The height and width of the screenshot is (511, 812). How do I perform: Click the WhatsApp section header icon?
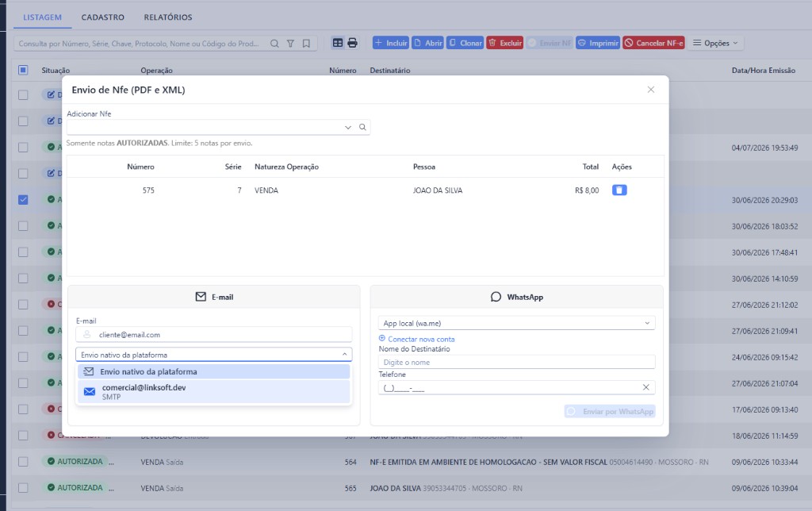click(496, 297)
